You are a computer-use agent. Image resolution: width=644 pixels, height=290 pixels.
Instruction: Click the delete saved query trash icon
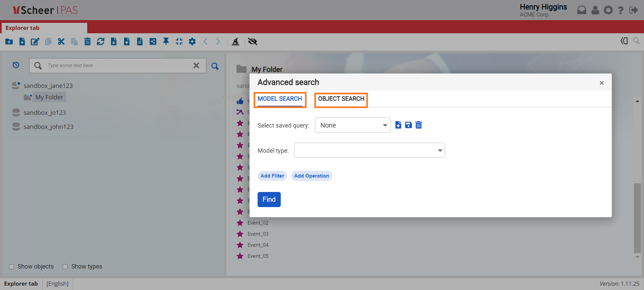[x=419, y=125]
